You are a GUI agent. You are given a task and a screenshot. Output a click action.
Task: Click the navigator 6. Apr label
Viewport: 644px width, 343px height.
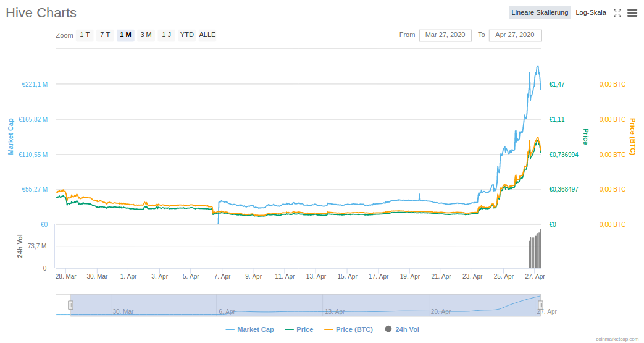click(227, 311)
